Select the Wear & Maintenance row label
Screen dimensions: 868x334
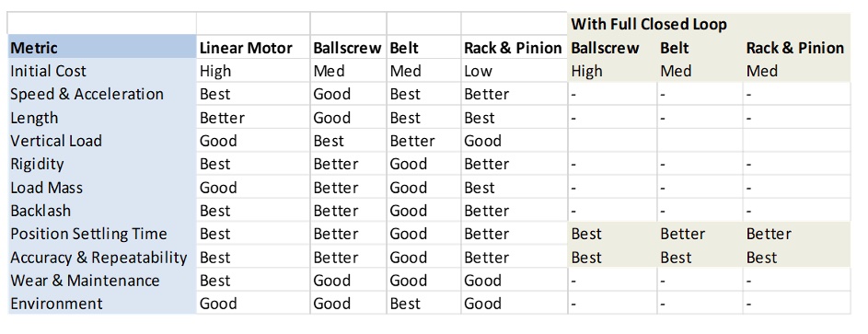click(x=86, y=281)
